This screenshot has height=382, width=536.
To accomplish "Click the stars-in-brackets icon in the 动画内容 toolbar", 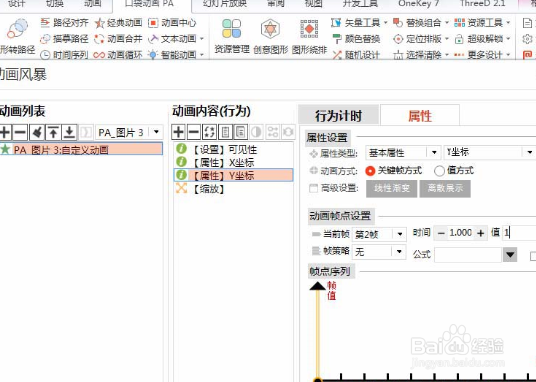I will tap(210, 132).
